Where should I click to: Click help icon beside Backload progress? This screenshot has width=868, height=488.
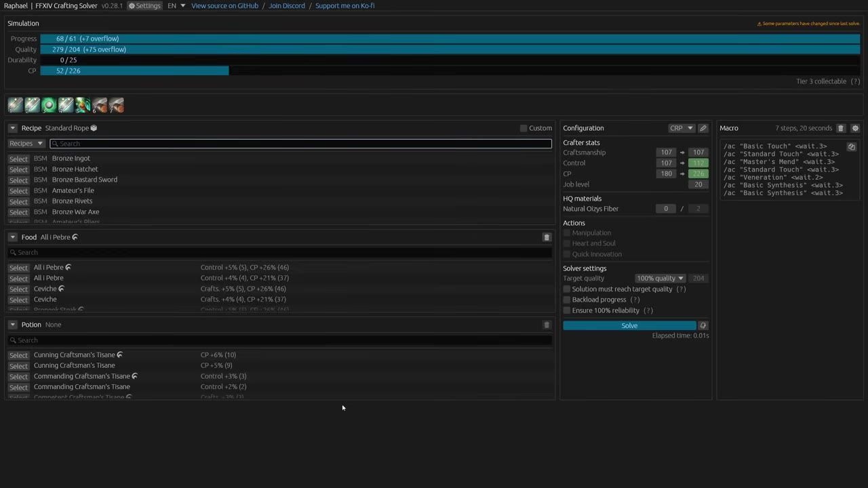pyautogui.click(x=635, y=300)
